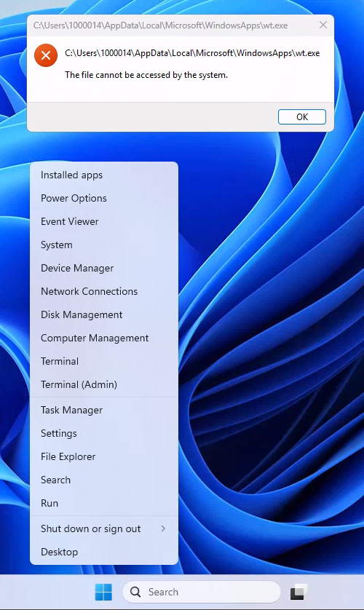Open Power Options
This screenshot has height=610, width=364.
point(104,199)
